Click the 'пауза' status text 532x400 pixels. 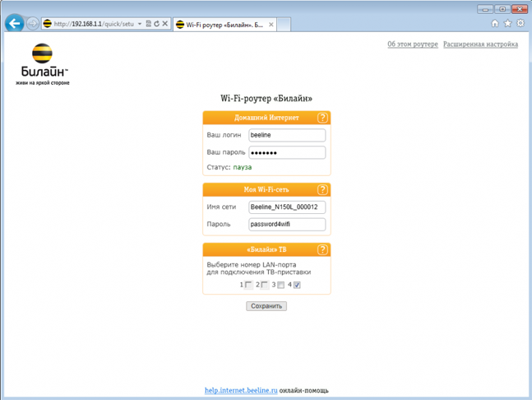point(243,167)
